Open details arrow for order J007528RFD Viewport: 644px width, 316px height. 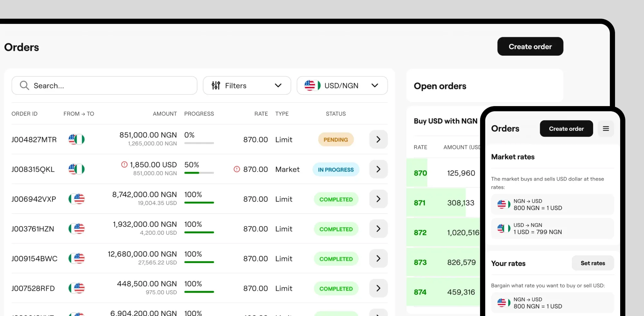[378, 288]
